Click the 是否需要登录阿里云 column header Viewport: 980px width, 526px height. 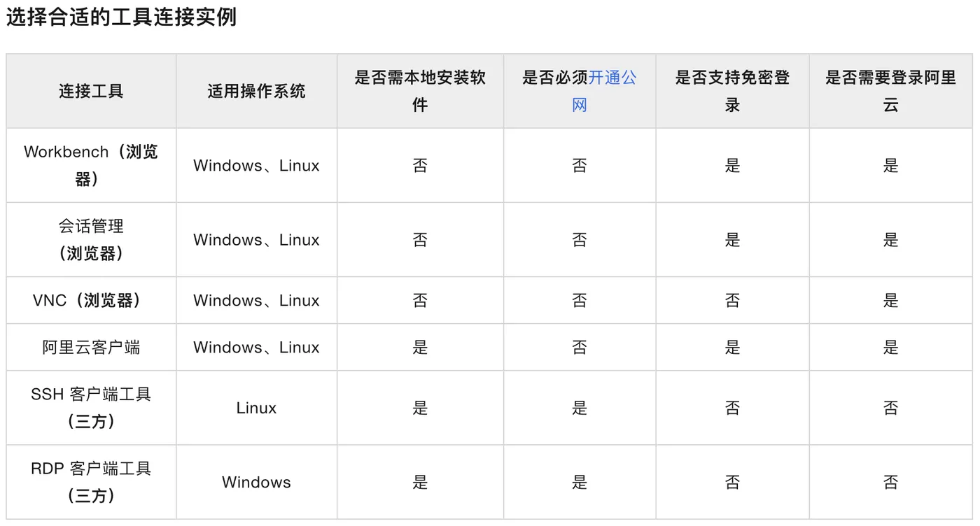890,91
